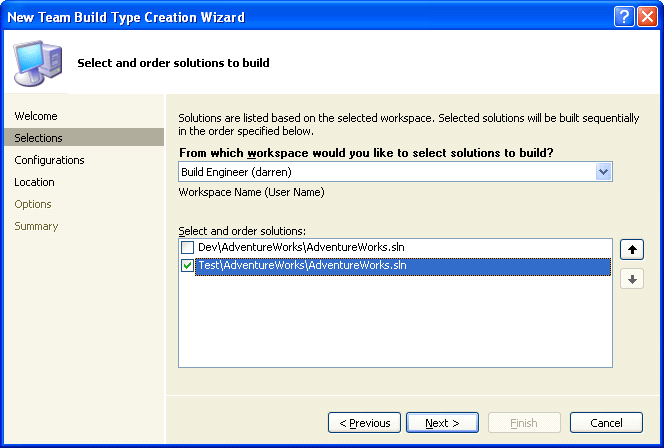Image resolution: width=664 pixels, height=448 pixels.
Task: Go to the Welcome step in sidebar
Action: 36,116
